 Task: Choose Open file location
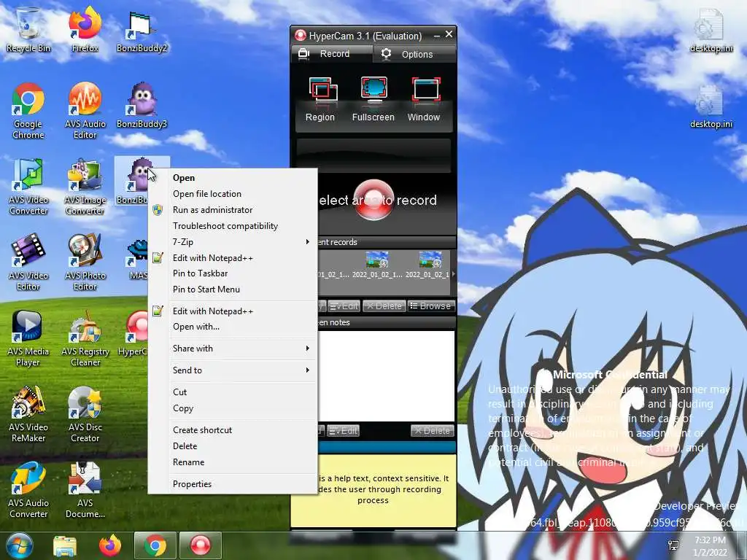tap(233, 194)
